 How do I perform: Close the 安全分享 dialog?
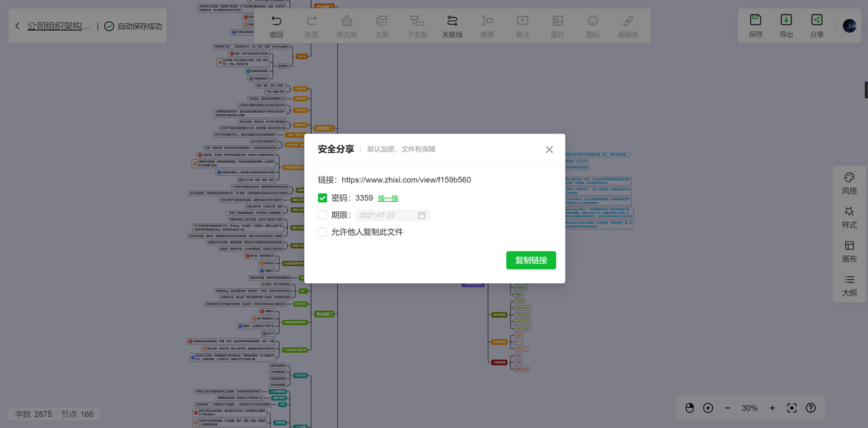pos(549,150)
